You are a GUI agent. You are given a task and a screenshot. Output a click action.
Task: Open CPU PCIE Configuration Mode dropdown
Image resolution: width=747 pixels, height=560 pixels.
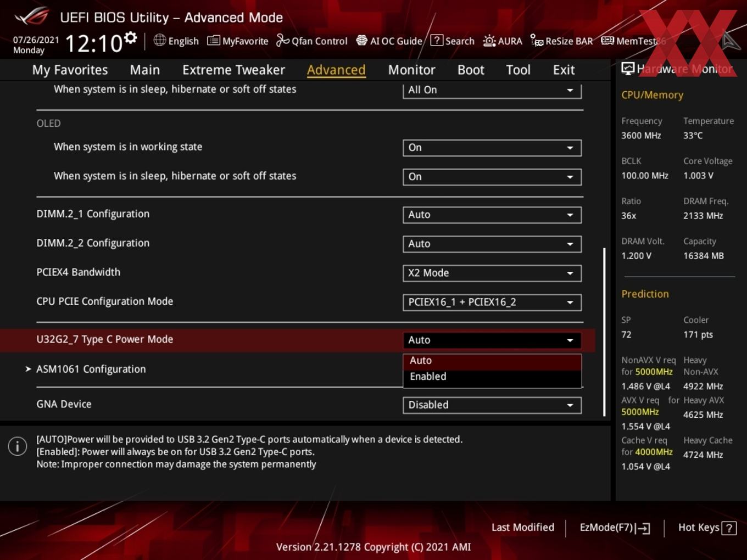pyautogui.click(x=492, y=302)
